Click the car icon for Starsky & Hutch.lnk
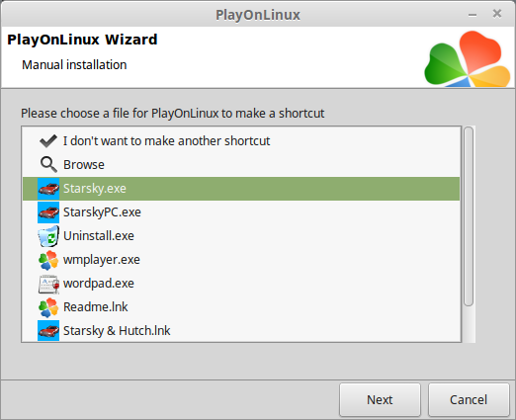516x420 pixels. (x=48, y=330)
